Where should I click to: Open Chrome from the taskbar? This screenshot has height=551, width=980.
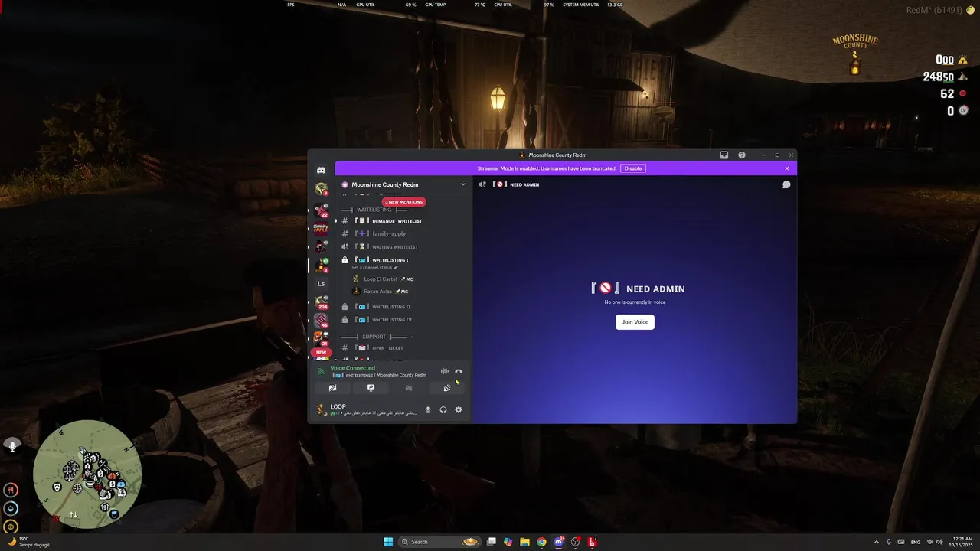point(541,542)
